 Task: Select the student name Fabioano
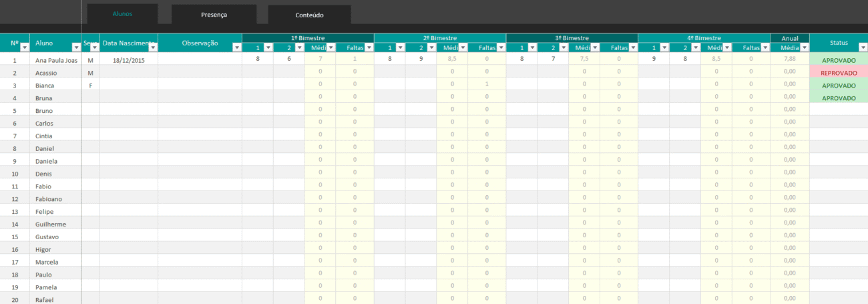(48, 198)
